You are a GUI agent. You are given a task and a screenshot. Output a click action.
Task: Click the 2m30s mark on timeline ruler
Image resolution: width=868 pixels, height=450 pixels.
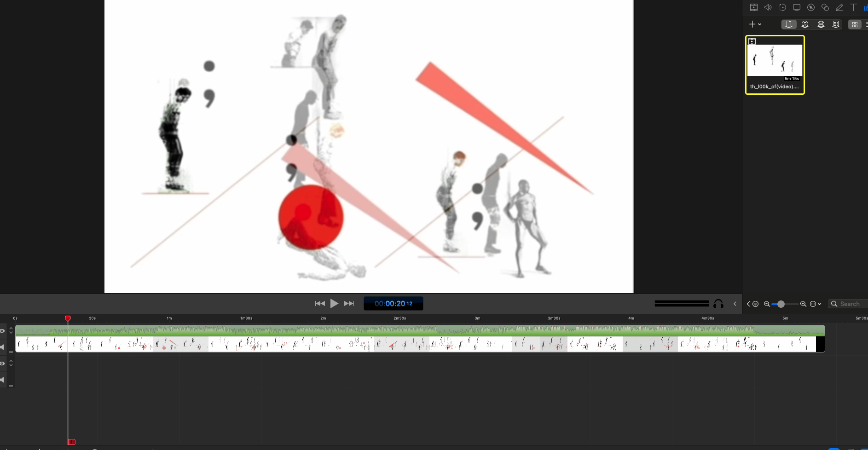pyautogui.click(x=399, y=318)
